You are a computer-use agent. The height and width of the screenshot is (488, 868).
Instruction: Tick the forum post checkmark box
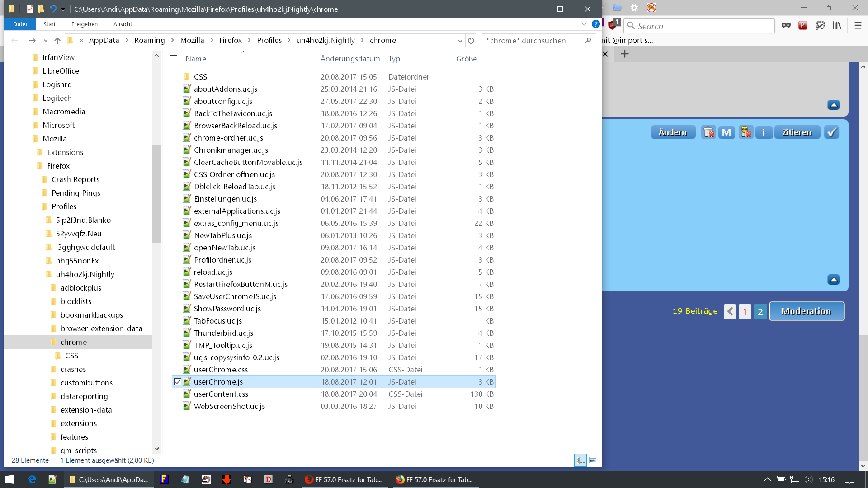click(831, 132)
